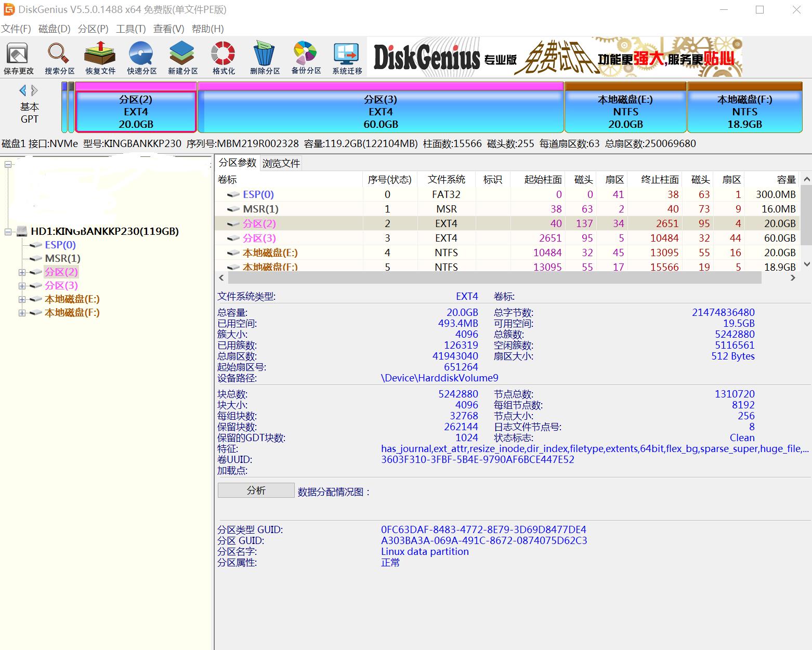The image size is (812, 650).
Task: Expand the 本地磁盘(E:) tree node
Action: point(22,299)
